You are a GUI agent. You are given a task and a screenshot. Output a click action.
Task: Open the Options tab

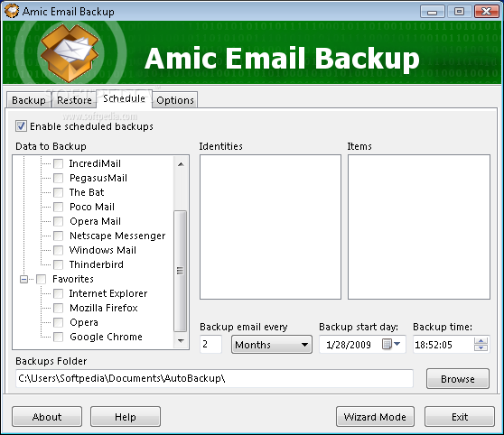(x=175, y=100)
